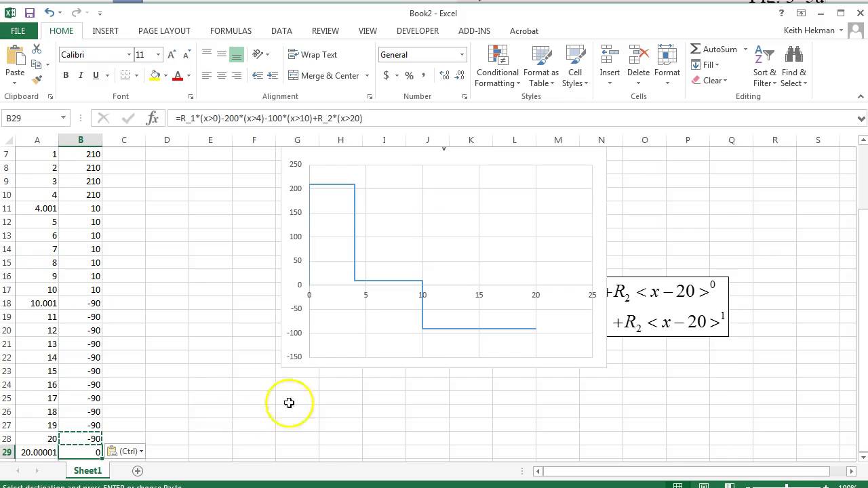
Task: Decrease font size with the small A icon
Action: (186, 55)
